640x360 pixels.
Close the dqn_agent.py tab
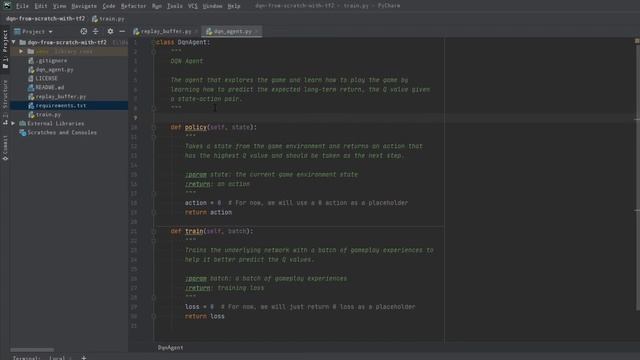tap(257, 31)
